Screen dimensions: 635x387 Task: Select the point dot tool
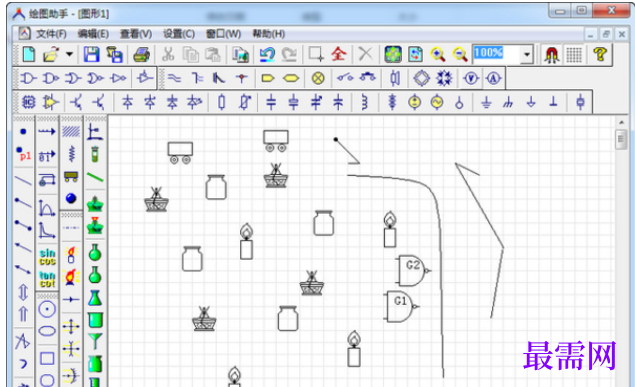click(23, 132)
